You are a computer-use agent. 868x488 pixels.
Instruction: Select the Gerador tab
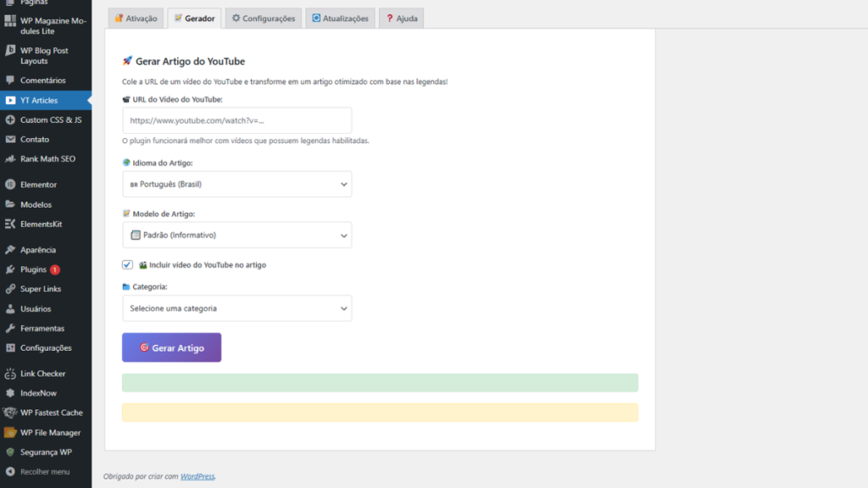pyautogui.click(x=194, y=19)
